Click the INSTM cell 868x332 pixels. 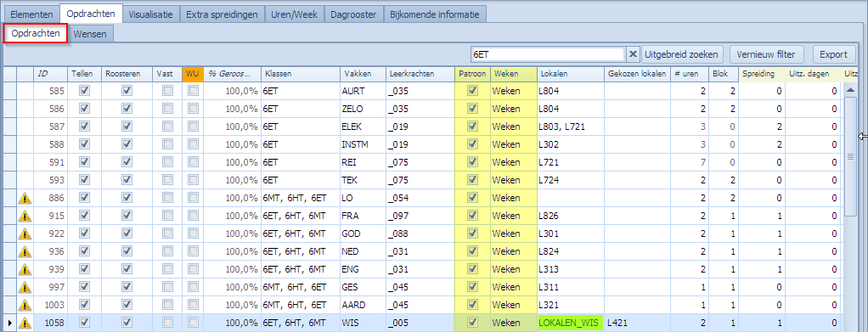click(363, 143)
